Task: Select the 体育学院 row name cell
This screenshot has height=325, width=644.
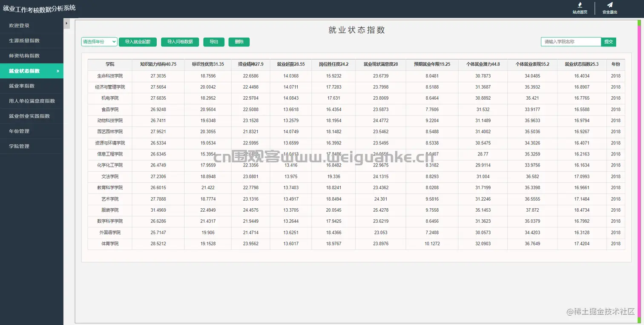Action: point(110,244)
